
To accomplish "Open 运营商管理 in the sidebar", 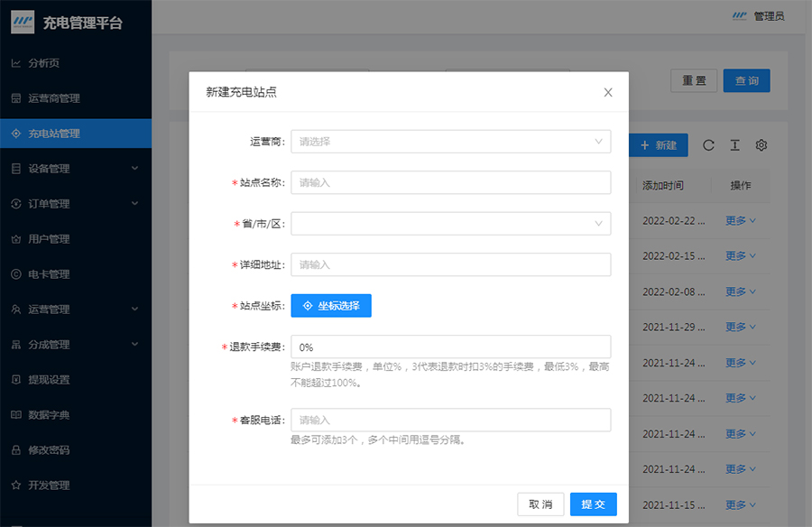I will point(54,98).
